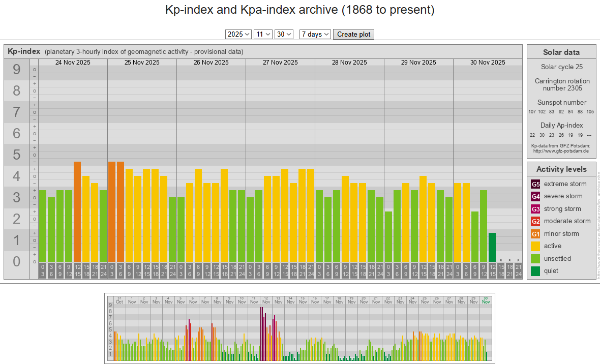Click the G5 extreme storm badge
This screenshot has width=600, height=364.
(535, 184)
